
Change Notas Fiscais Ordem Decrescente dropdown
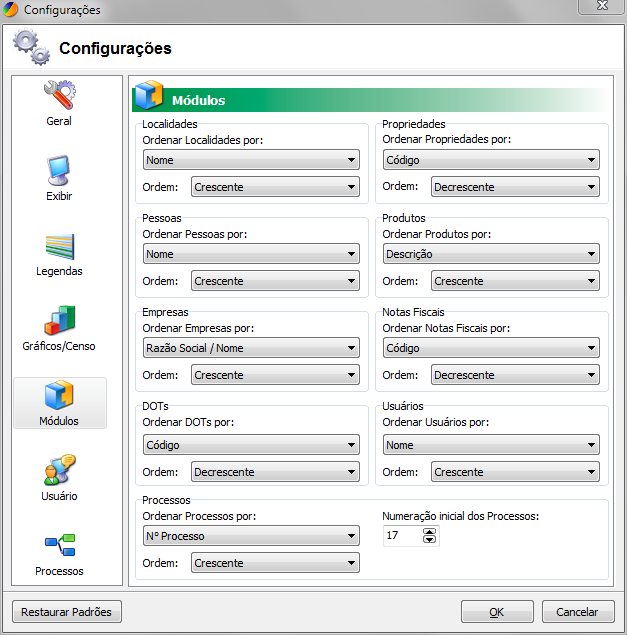pos(515,375)
